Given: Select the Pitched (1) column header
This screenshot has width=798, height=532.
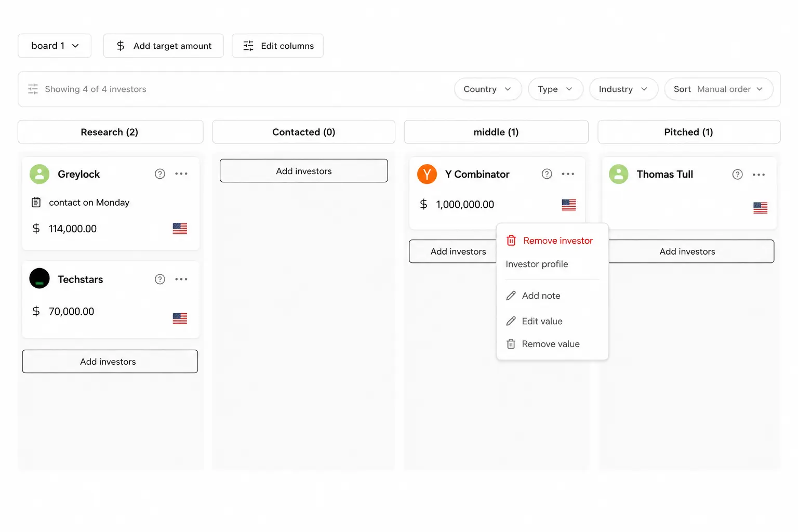Looking at the screenshot, I should pyautogui.click(x=689, y=132).
